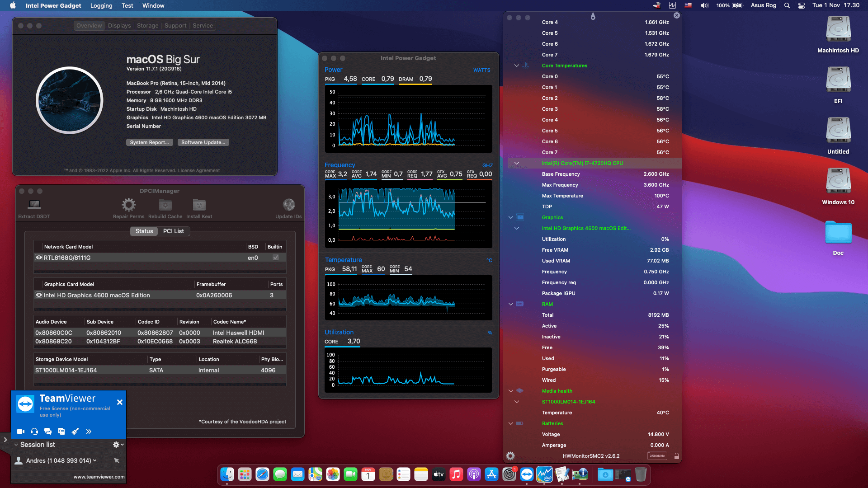Click System Report button

coord(149,142)
